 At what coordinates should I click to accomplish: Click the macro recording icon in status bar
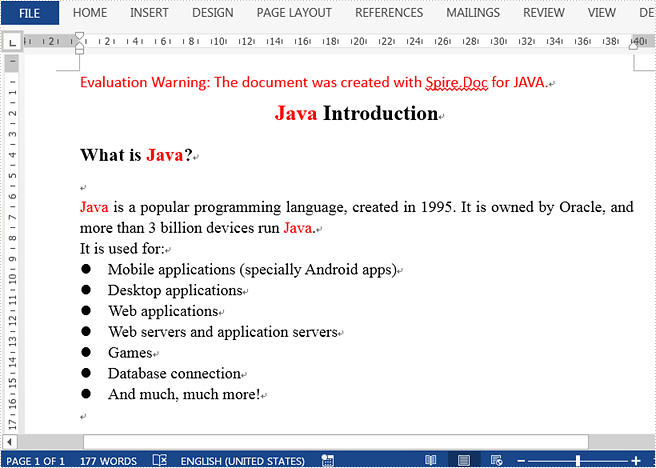[x=327, y=460]
